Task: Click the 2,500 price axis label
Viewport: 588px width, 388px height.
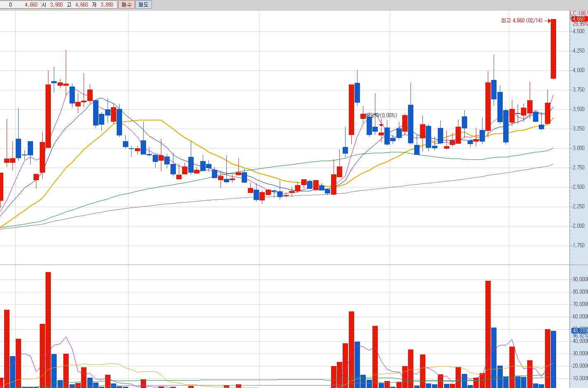Action: pyautogui.click(x=579, y=187)
